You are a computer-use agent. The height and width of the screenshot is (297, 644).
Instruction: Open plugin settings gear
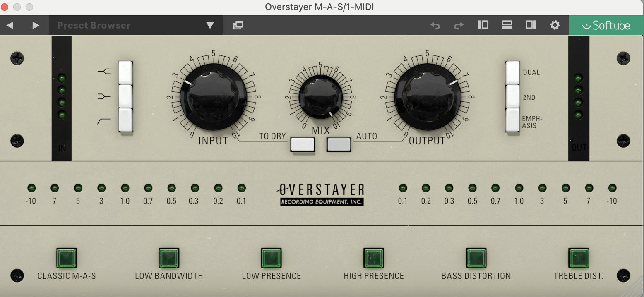pyautogui.click(x=555, y=25)
